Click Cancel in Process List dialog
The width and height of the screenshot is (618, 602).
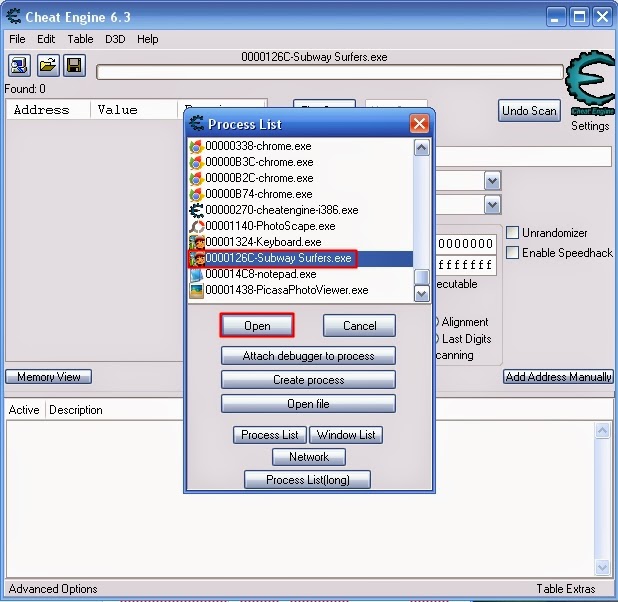click(359, 326)
